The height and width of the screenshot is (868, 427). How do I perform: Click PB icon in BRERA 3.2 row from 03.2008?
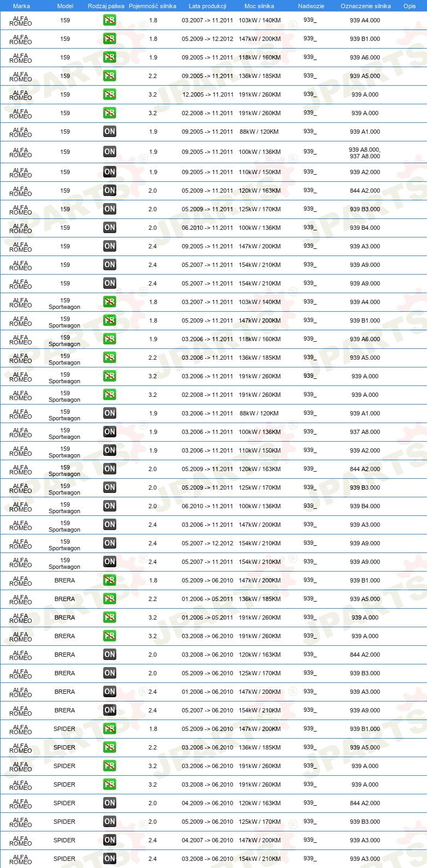(110, 636)
